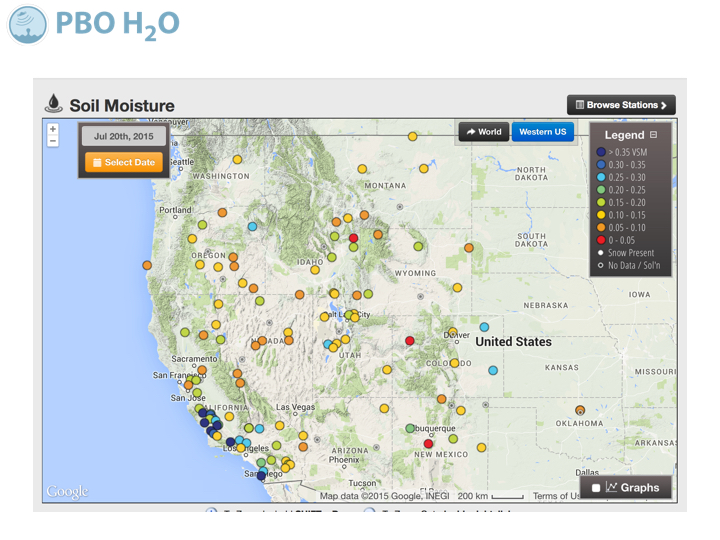
Task: Click the Jul 20th, 2015 date field
Action: tap(124, 135)
